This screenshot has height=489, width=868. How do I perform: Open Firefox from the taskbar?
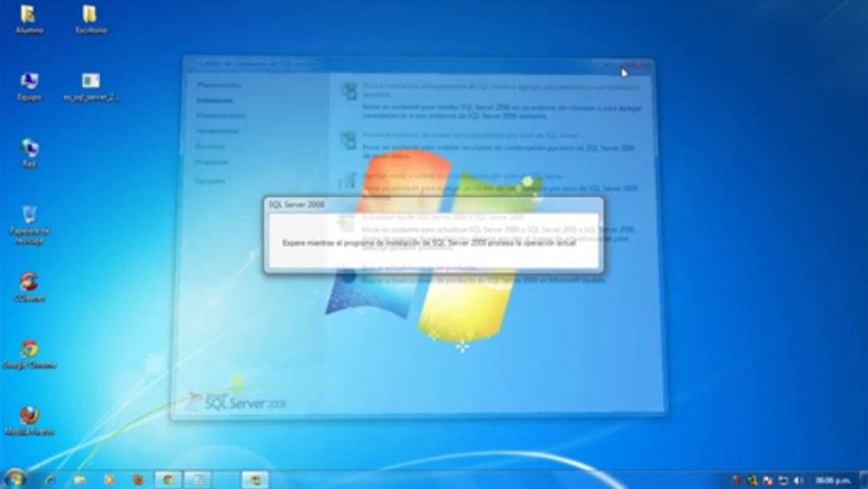click(x=138, y=479)
